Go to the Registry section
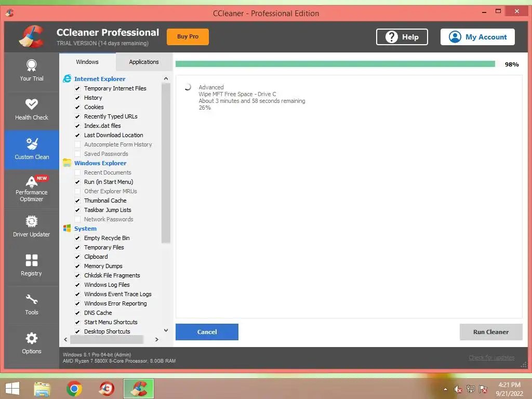Image resolution: width=532 pixels, height=399 pixels. (x=32, y=267)
